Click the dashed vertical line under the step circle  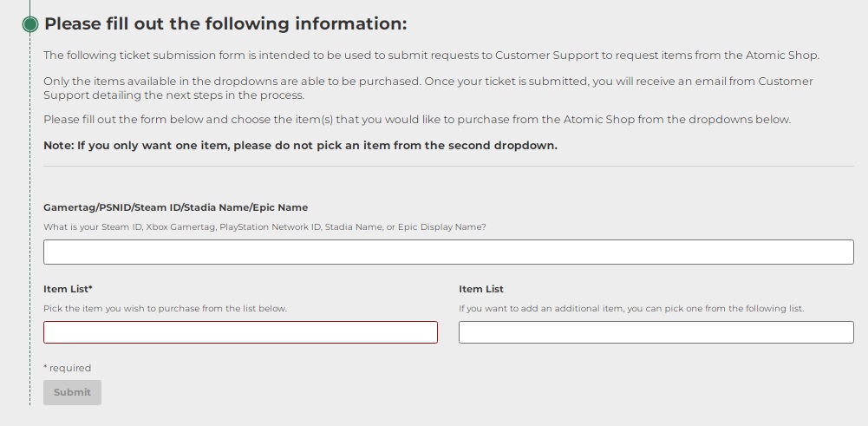pos(30,217)
